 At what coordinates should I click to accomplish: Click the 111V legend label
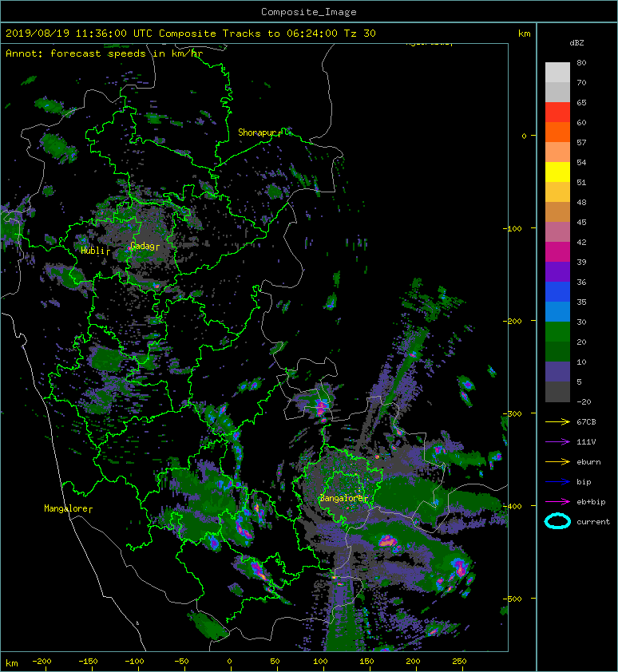tap(586, 442)
